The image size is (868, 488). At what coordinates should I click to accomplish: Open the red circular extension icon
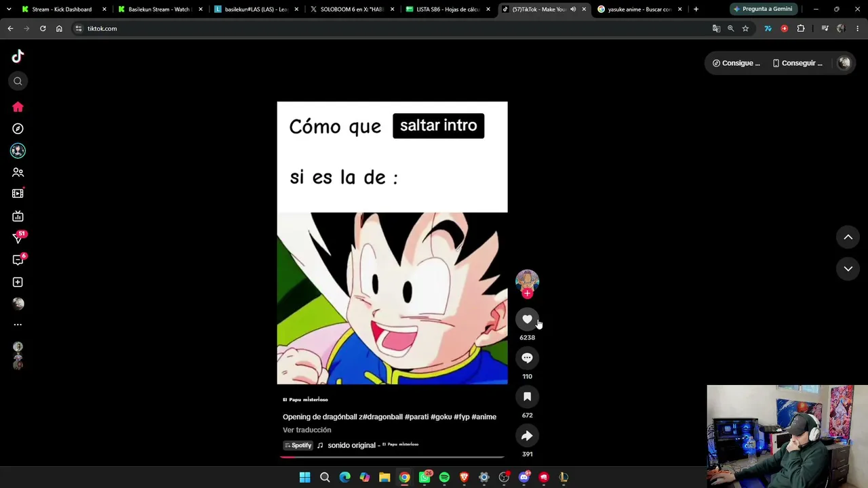(x=785, y=28)
